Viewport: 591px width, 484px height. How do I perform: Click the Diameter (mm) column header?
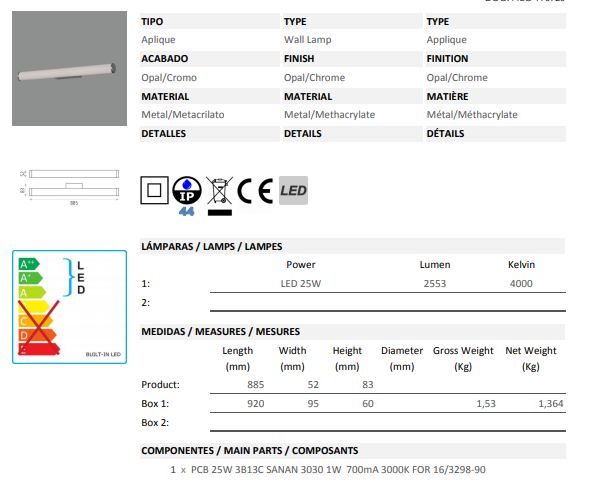pyautogui.click(x=402, y=358)
